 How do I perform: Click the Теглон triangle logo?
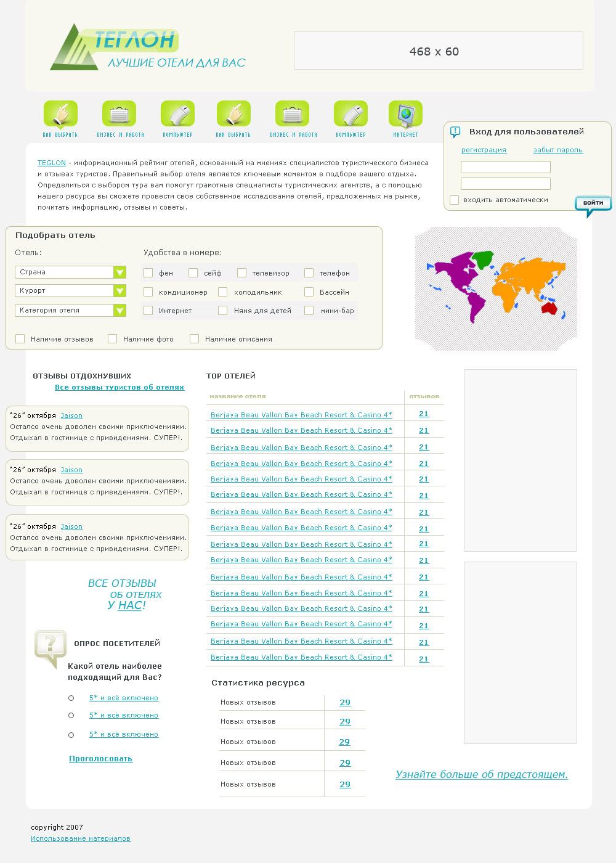74,47
